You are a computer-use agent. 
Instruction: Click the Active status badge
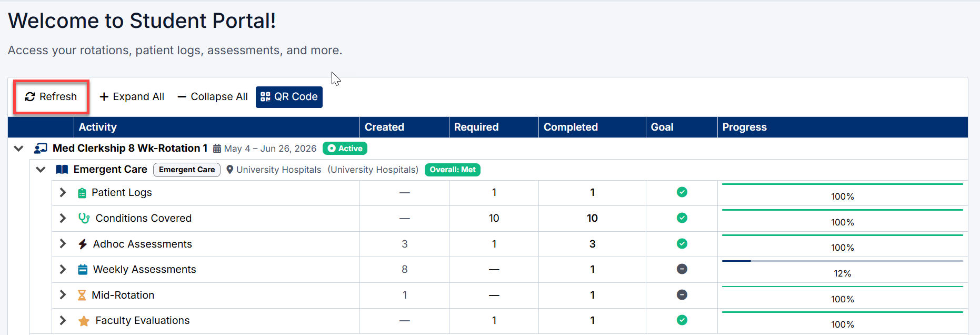click(x=345, y=149)
